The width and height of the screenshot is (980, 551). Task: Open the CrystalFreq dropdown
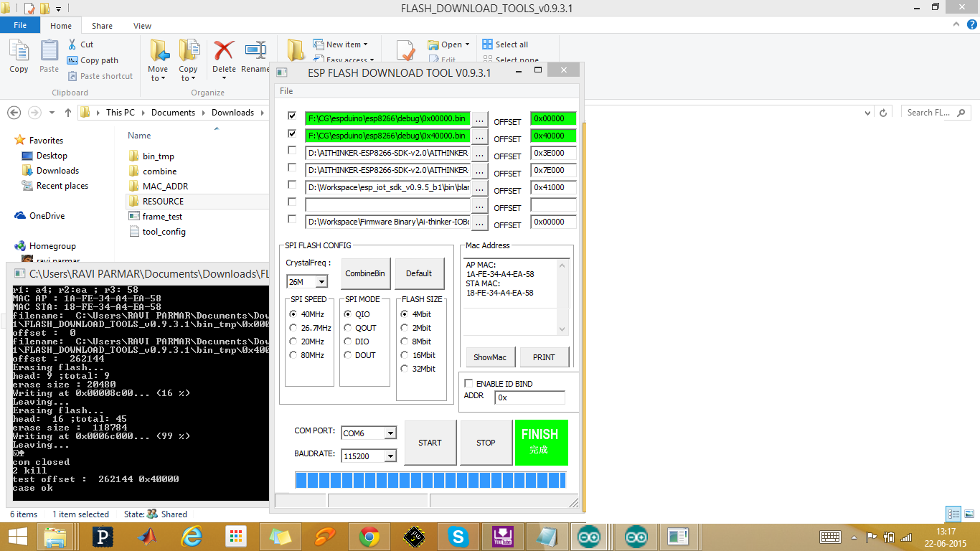pyautogui.click(x=320, y=281)
